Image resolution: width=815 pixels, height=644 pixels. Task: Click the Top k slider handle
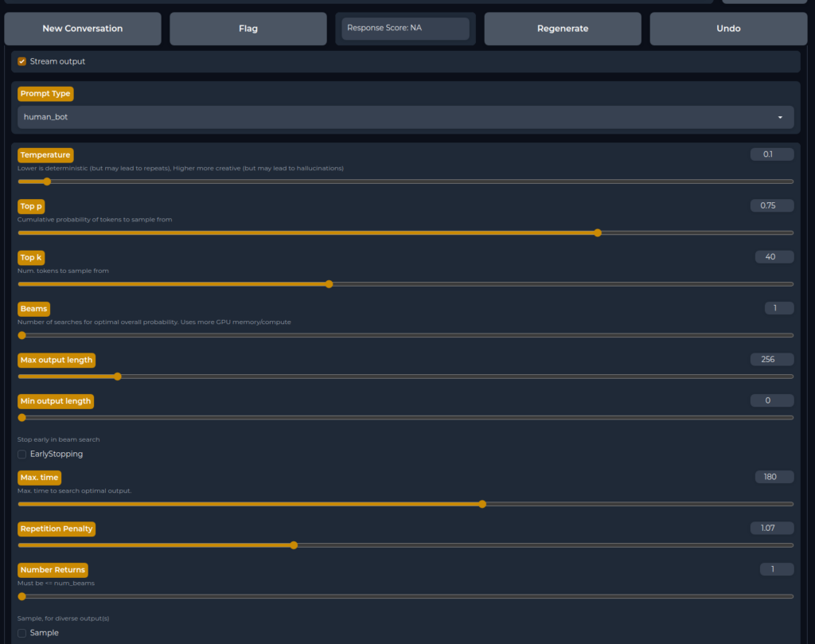tap(329, 283)
